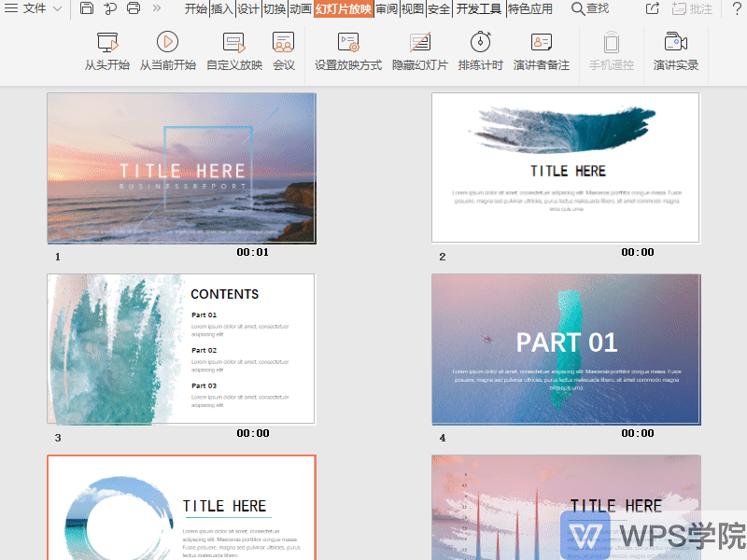
Task: Open the help question mark icon
Action: pyautogui.click(x=736, y=8)
